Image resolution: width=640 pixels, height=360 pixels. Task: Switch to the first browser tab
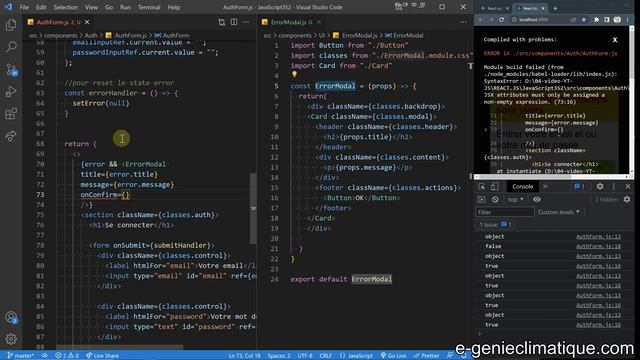point(494,8)
